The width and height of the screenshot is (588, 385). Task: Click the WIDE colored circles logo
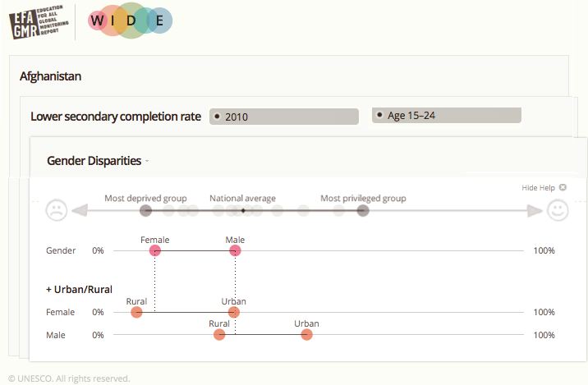130,21
